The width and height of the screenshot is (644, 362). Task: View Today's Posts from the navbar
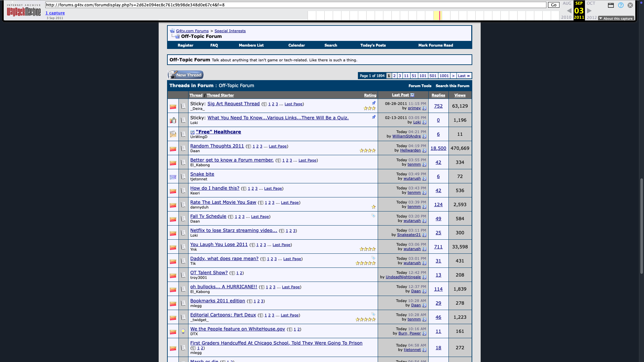373,45
